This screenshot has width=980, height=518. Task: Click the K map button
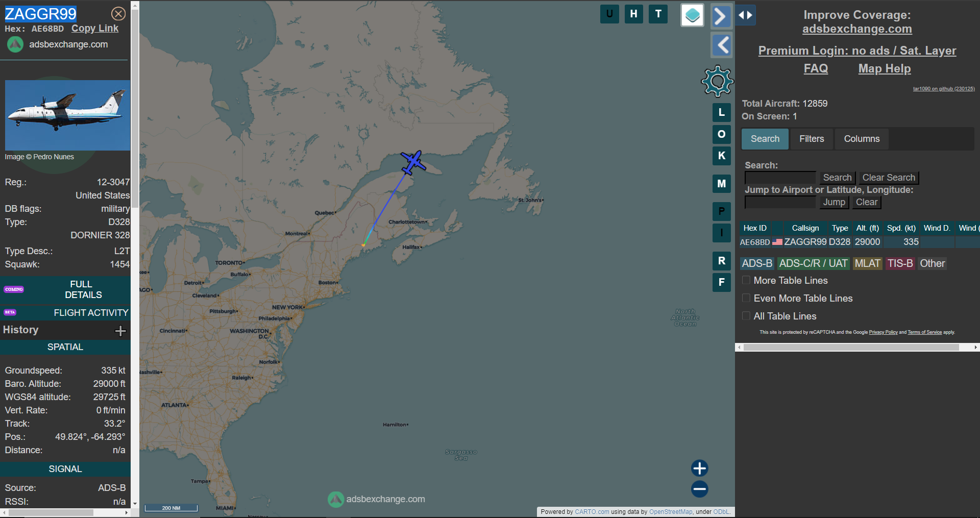[x=722, y=156]
